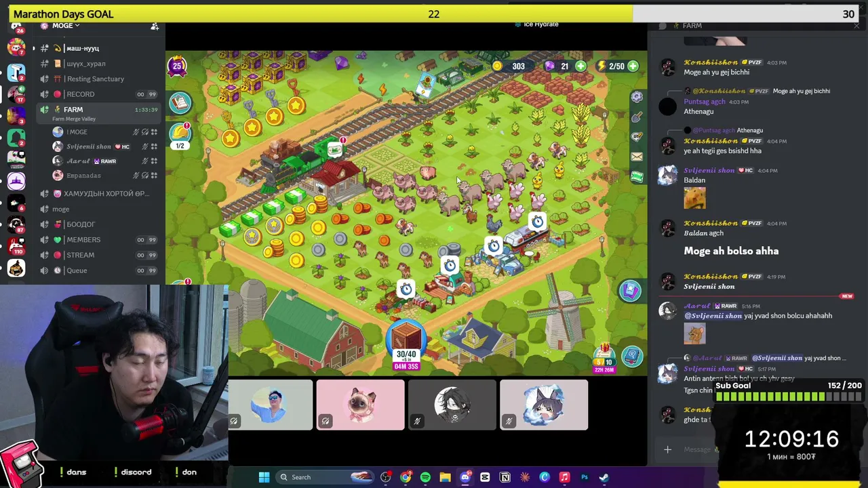
Task: Click the Farm Merge Valley activity label
Action: [x=74, y=119]
